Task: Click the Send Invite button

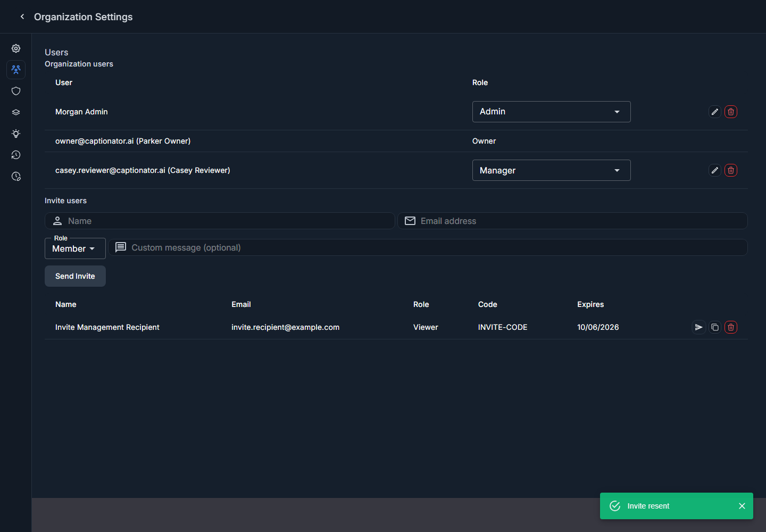Action: click(x=75, y=276)
